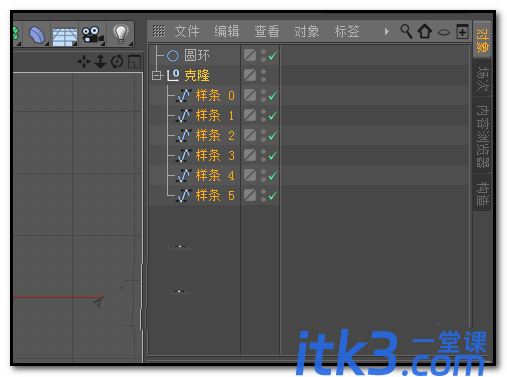Switch to the 场次 side tab
This screenshot has width=507, height=377.
(x=482, y=79)
